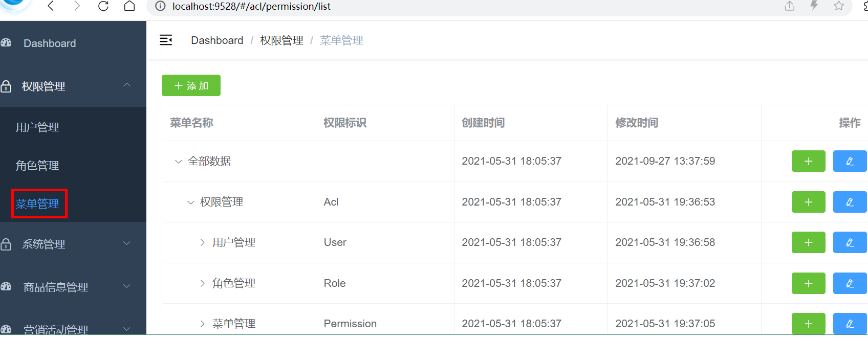Open 角色管理 in the sidebar
868x339 pixels.
pos(37,165)
